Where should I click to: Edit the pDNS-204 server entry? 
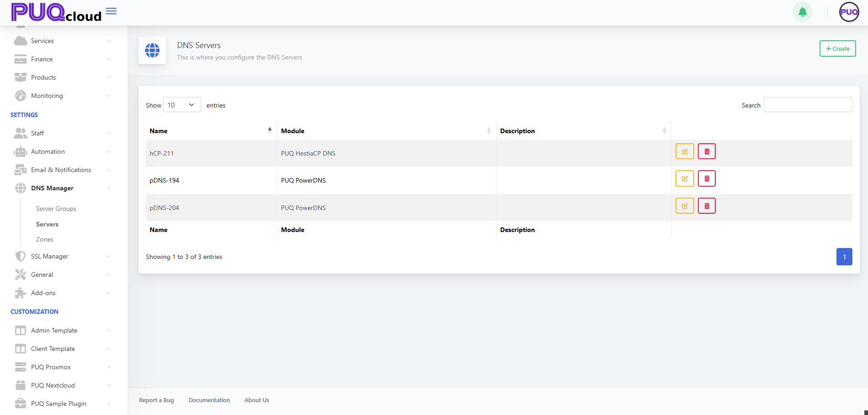tap(684, 206)
